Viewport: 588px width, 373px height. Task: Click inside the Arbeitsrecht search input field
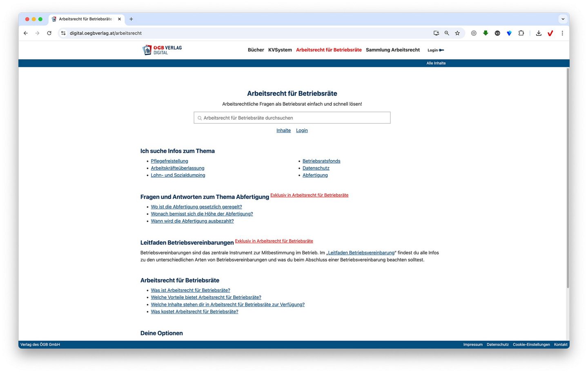292,118
